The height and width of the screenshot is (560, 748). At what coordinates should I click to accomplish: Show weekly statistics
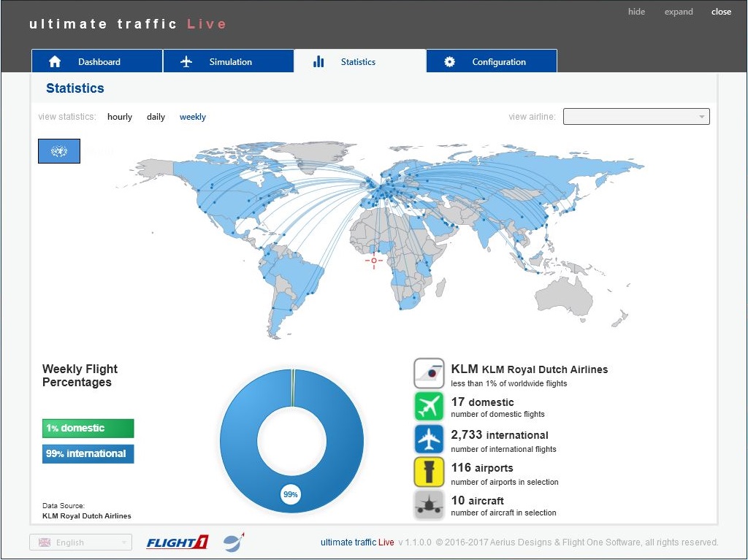tap(193, 117)
